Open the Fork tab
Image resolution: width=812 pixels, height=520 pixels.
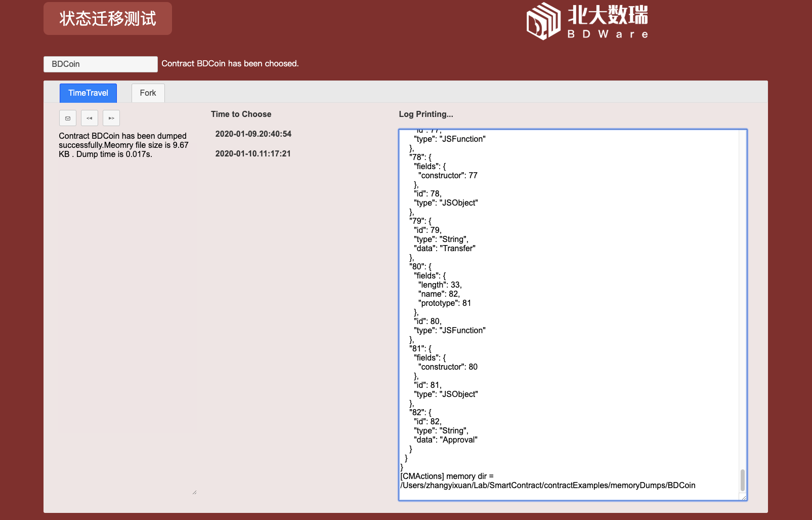point(148,93)
